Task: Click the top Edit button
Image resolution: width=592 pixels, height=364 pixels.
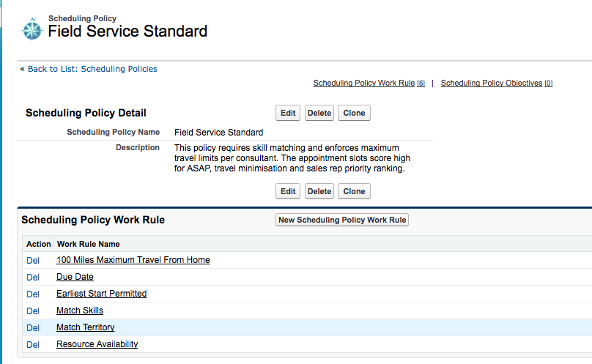Action: [288, 113]
